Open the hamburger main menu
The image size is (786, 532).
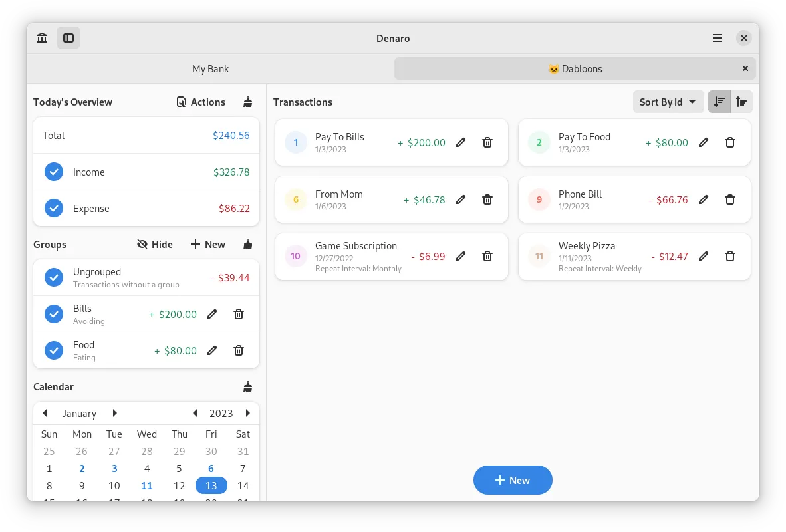coord(717,38)
